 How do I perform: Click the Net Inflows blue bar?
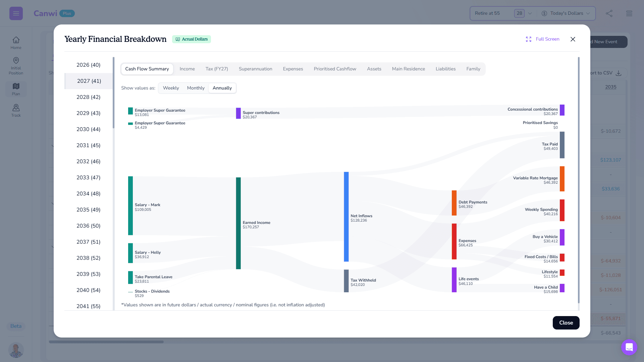(346, 217)
